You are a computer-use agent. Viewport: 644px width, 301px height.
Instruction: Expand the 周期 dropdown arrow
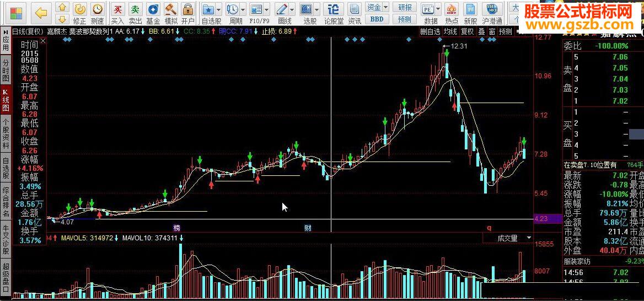(x=243, y=9)
